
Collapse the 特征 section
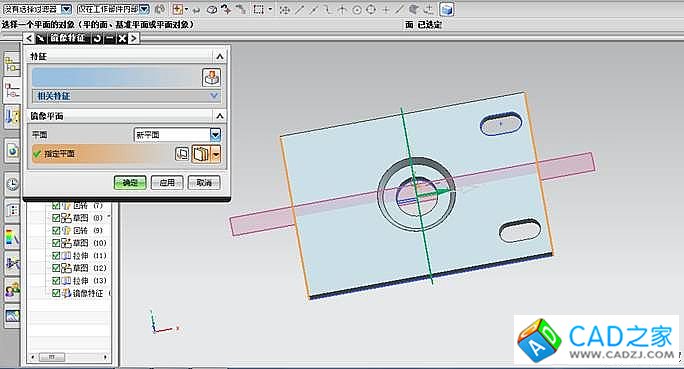click(x=219, y=57)
